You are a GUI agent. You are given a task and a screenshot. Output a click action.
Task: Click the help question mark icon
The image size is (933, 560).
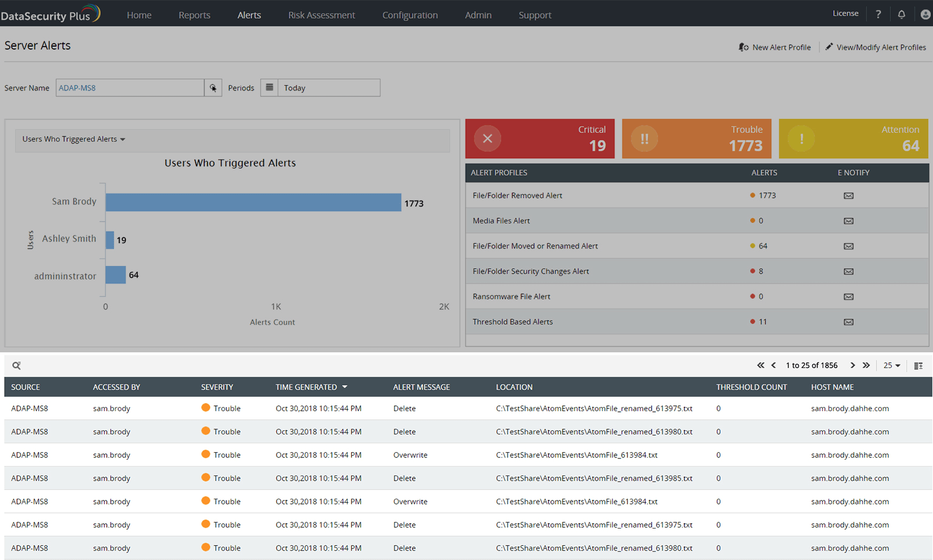click(878, 15)
